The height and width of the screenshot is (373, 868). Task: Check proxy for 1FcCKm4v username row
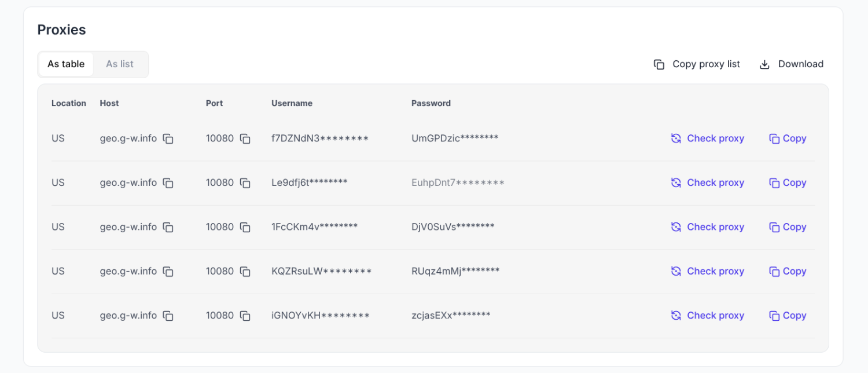tap(707, 227)
